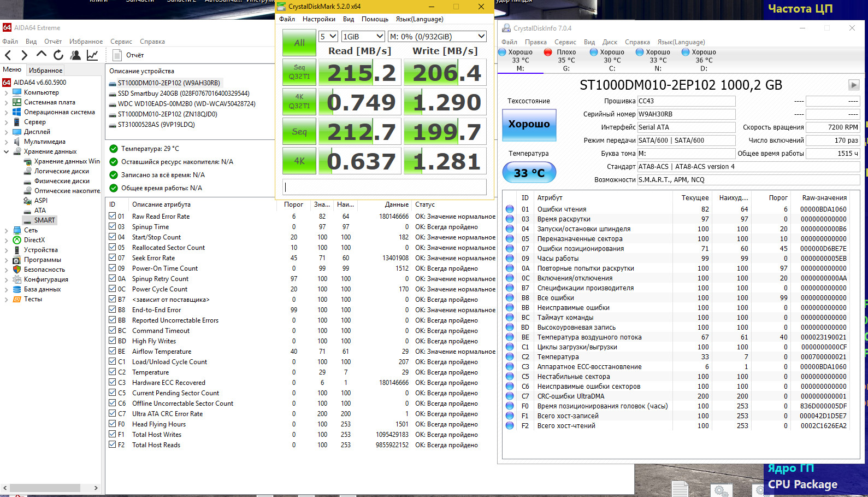Viewport: 868px width, 497px height.
Task: Expand Сеть tree node
Action: click(x=6, y=230)
